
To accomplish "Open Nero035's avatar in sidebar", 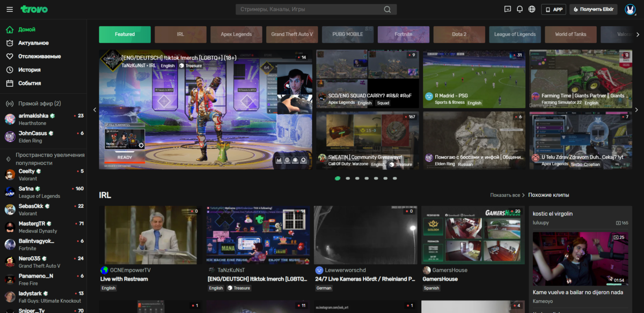I will click(10, 262).
